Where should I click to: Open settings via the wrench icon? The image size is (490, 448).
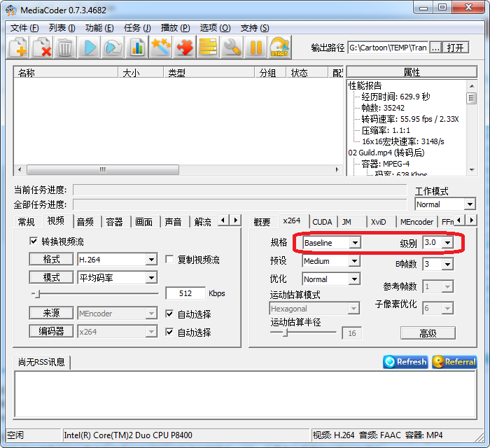[232, 48]
